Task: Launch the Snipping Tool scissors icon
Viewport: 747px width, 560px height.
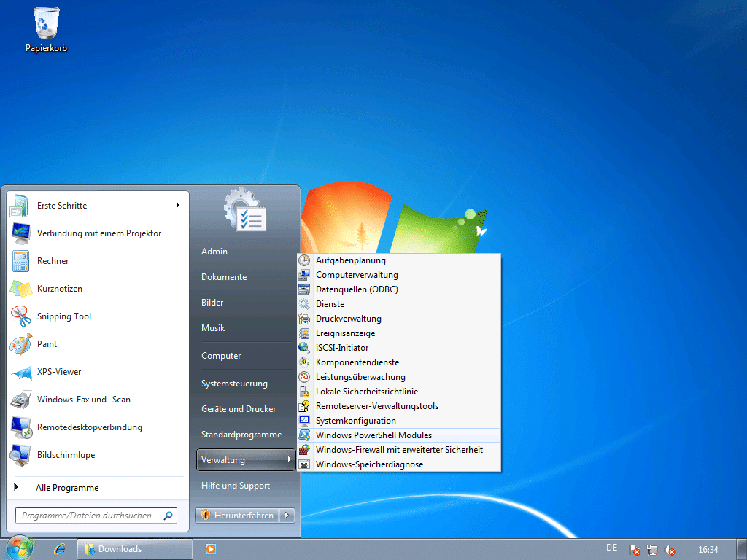Action: 20,316
